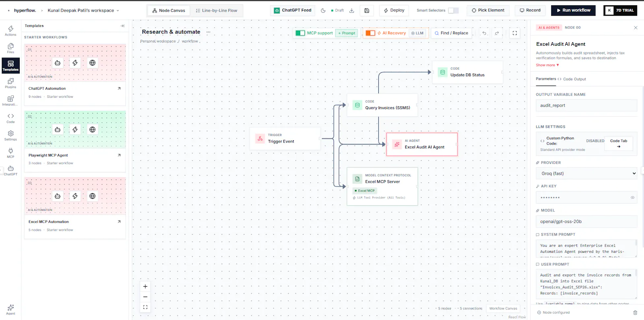Zoom out on the workflow canvas
This screenshot has width=644, height=320.
point(145,297)
